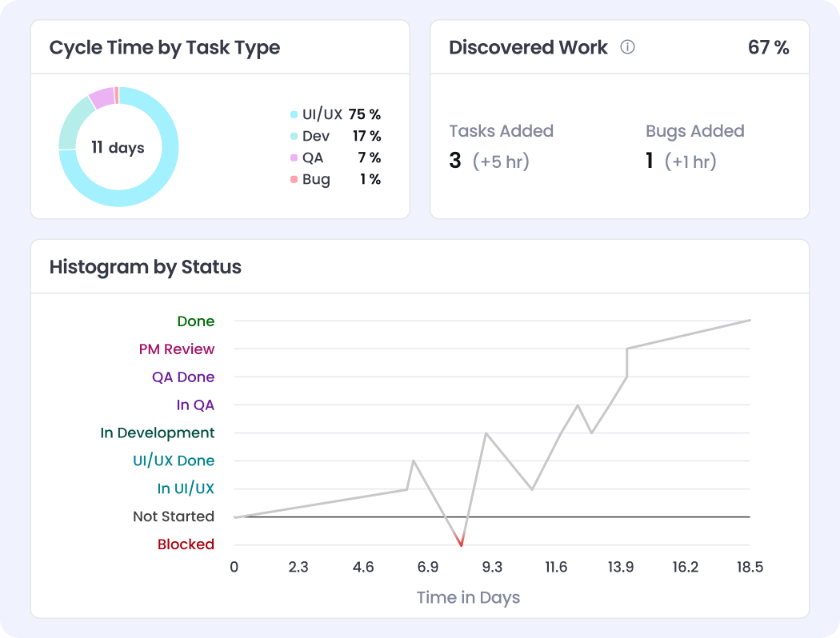
Task: Click the Not Started status label
Action: [174, 516]
